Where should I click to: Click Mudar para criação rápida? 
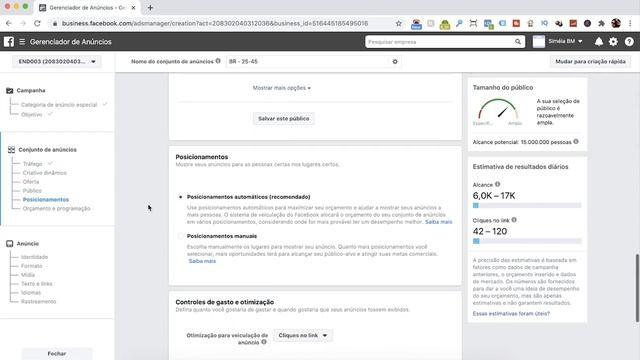click(x=590, y=62)
